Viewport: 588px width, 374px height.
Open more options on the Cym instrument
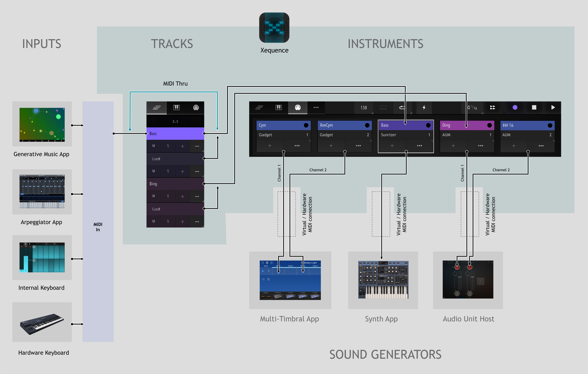(x=297, y=146)
